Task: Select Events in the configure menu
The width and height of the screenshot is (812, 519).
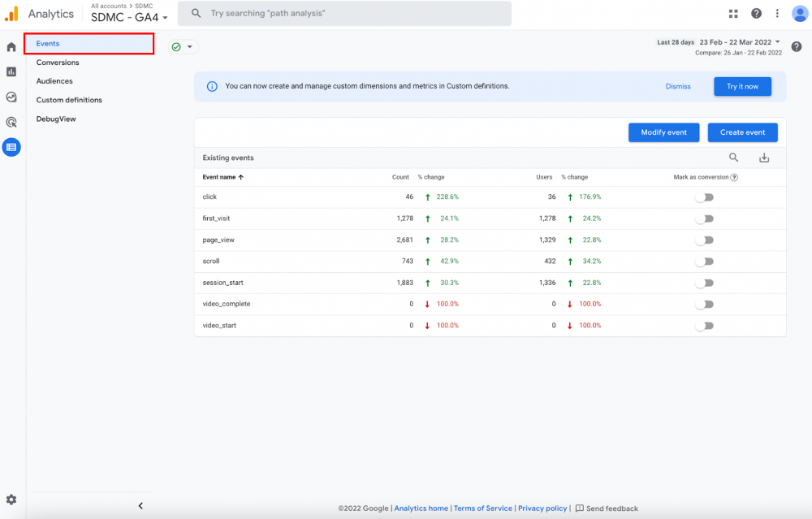Action: pos(89,44)
